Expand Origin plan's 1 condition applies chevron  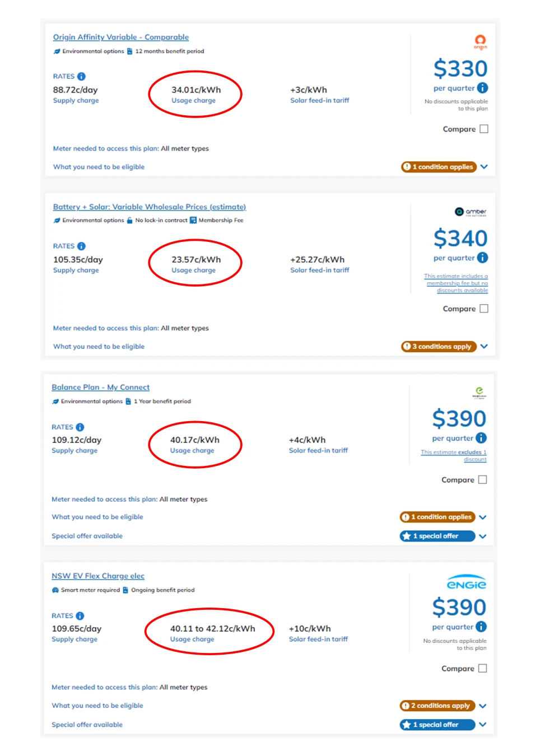coord(484,167)
